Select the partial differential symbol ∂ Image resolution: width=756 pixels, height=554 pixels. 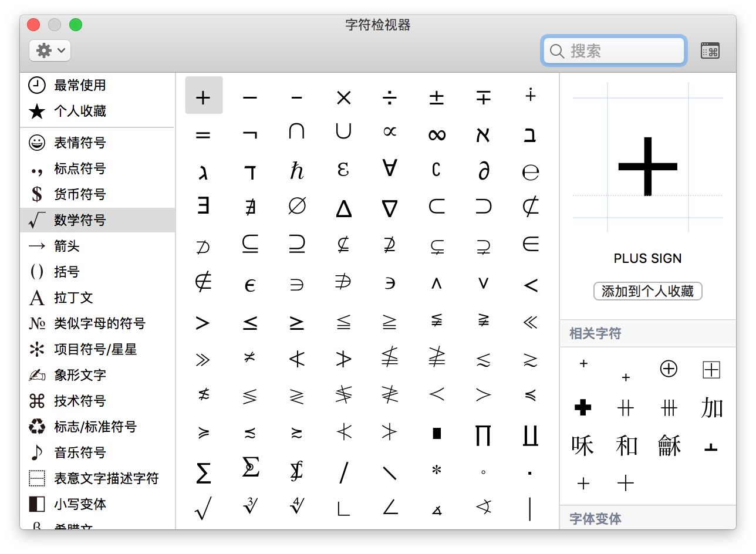[484, 170]
